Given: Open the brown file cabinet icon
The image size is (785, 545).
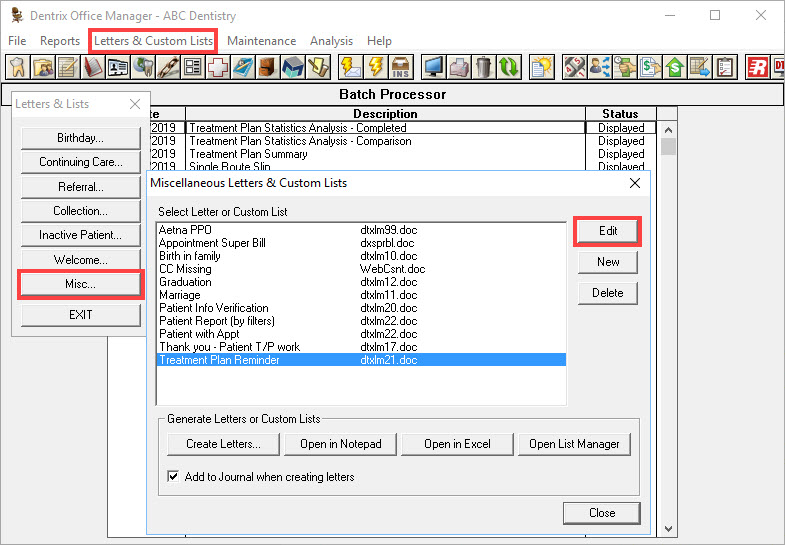Looking at the screenshot, I should [x=268, y=67].
